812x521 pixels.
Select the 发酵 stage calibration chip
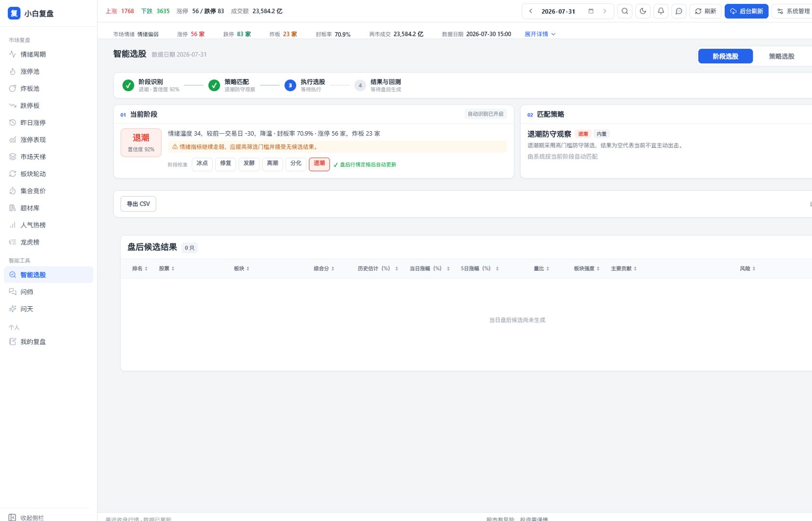249,164
